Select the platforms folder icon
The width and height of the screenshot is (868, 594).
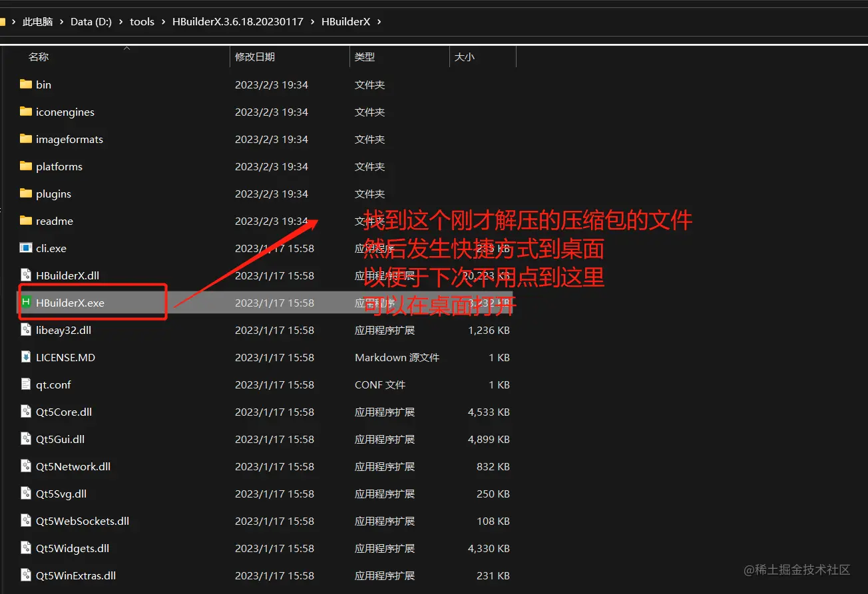[26, 166]
